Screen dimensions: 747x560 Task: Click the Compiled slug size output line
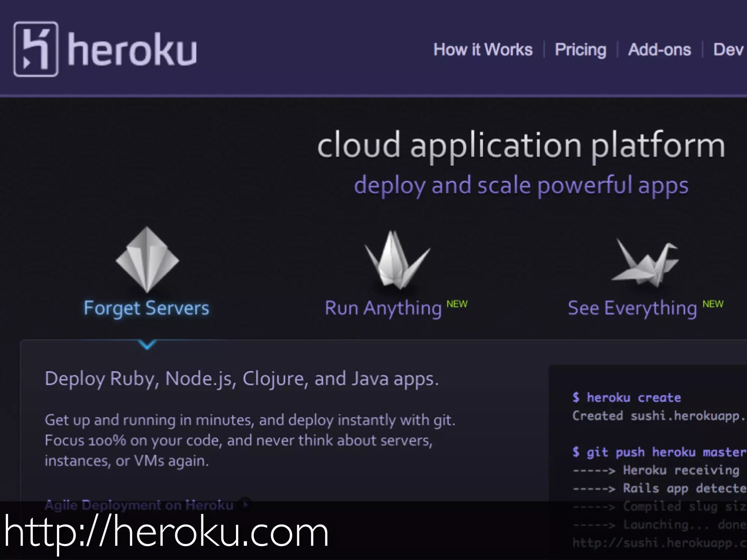pos(659,506)
